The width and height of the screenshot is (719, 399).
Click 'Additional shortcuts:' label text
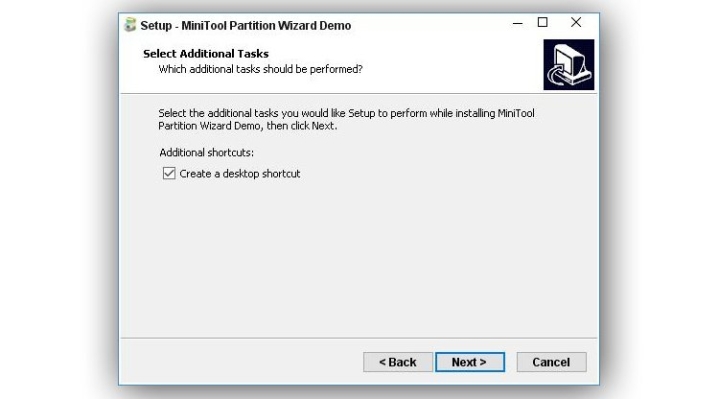tap(206, 152)
